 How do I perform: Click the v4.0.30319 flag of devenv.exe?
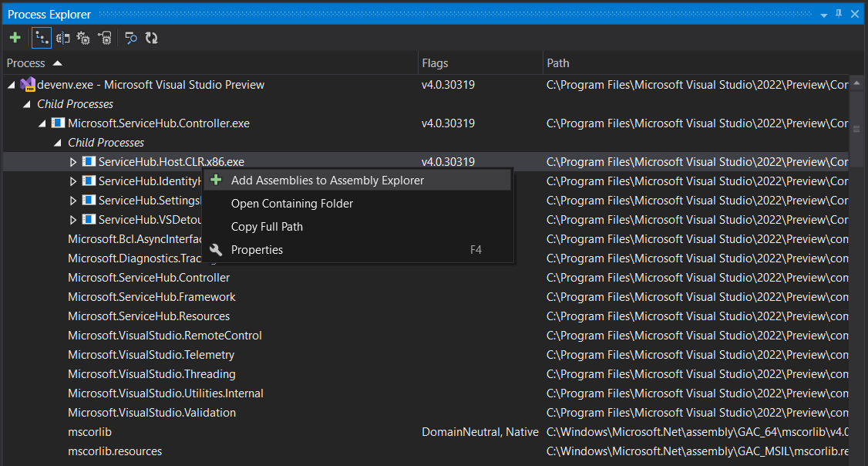(x=448, y=85)
